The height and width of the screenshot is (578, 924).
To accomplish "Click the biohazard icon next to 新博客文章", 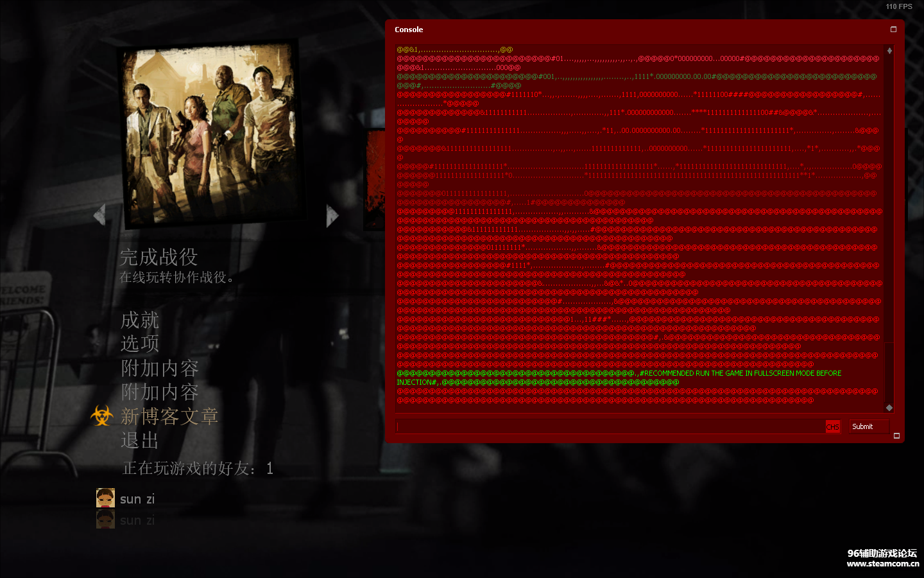I will (x=103, y=416).
